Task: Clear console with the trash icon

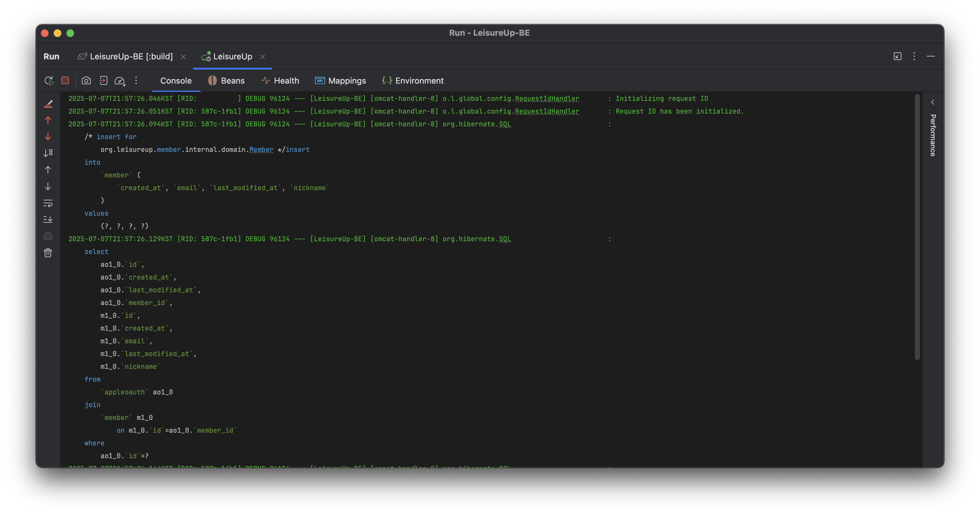Action: click(x=48, y=253)
